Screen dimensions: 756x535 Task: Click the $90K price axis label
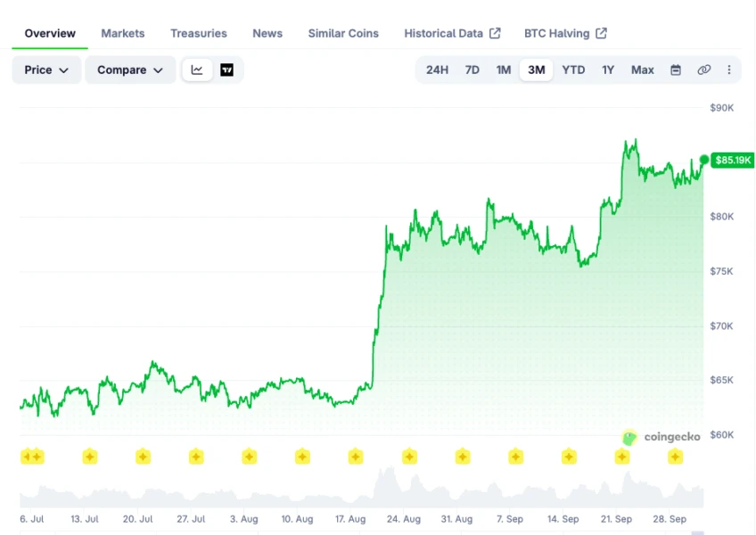722,108
